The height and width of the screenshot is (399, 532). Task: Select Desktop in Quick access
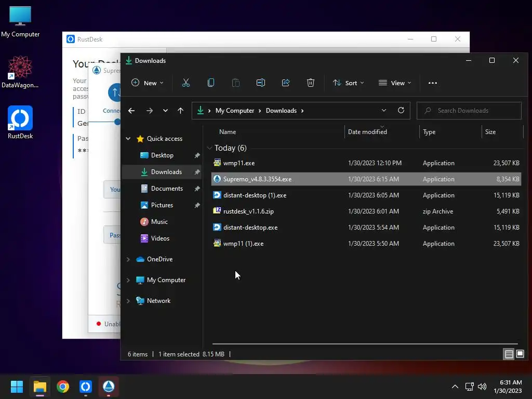point(162,155)
